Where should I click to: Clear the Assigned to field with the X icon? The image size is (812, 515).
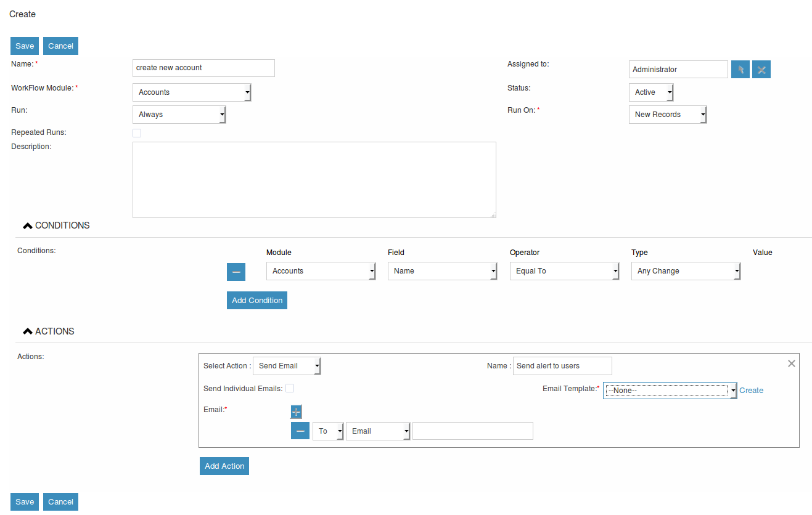pyautogui.click(x=761, y=70)
